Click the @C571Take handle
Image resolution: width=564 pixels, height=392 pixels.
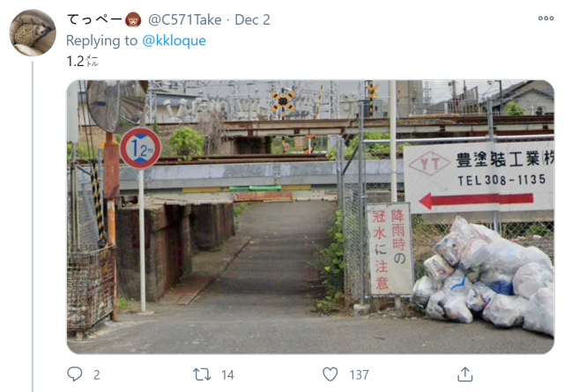coord(185,19)
